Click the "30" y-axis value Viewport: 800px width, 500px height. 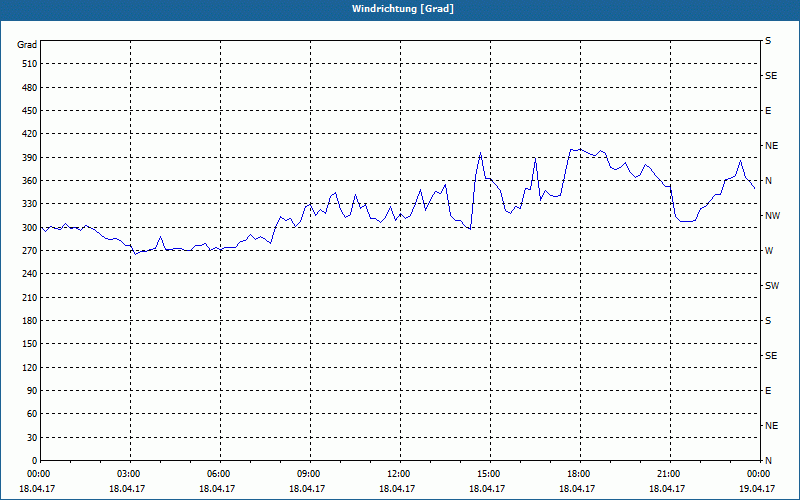[32, 437]
